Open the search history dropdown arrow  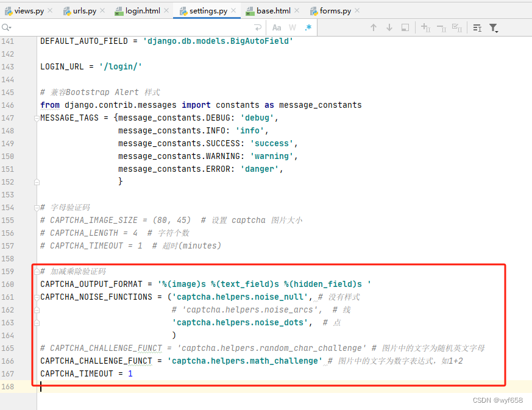[10, 27]
